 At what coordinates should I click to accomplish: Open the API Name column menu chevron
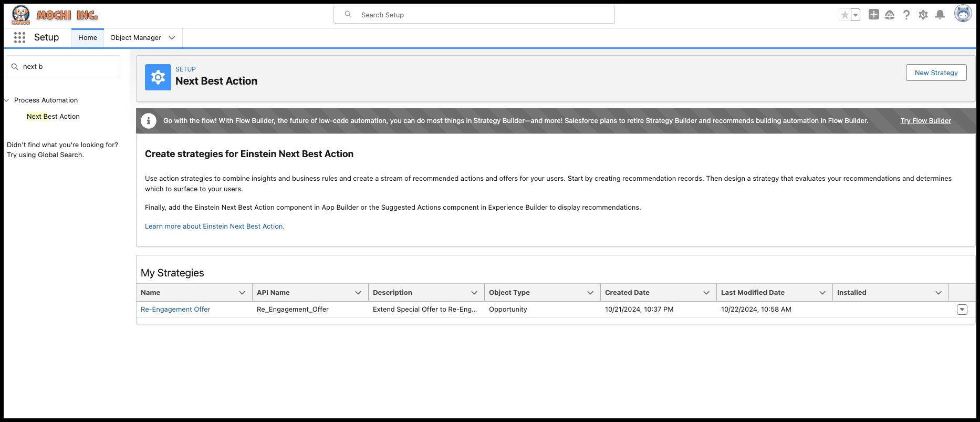pos(358,293)
